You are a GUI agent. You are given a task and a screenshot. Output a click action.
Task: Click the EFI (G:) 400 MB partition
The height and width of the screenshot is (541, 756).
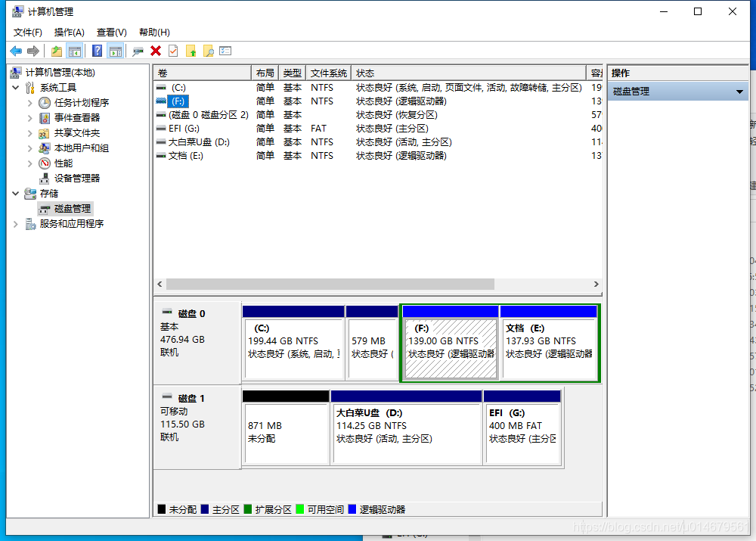click(522, 428)
